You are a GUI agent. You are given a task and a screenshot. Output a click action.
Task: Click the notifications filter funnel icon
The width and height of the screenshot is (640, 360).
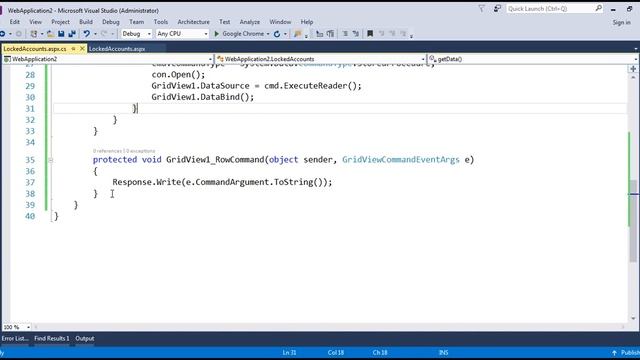point(482,9)
